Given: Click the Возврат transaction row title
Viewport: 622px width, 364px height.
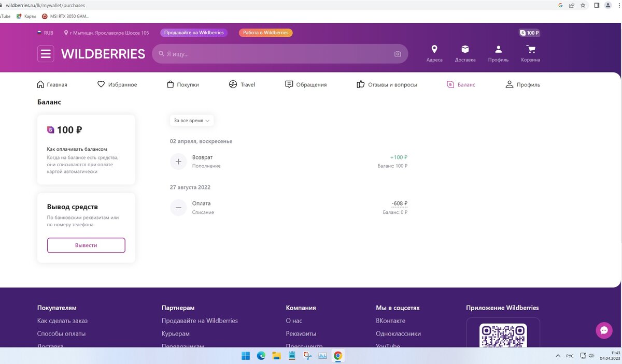Looking at the screenshot, I should tap(202, 157).
